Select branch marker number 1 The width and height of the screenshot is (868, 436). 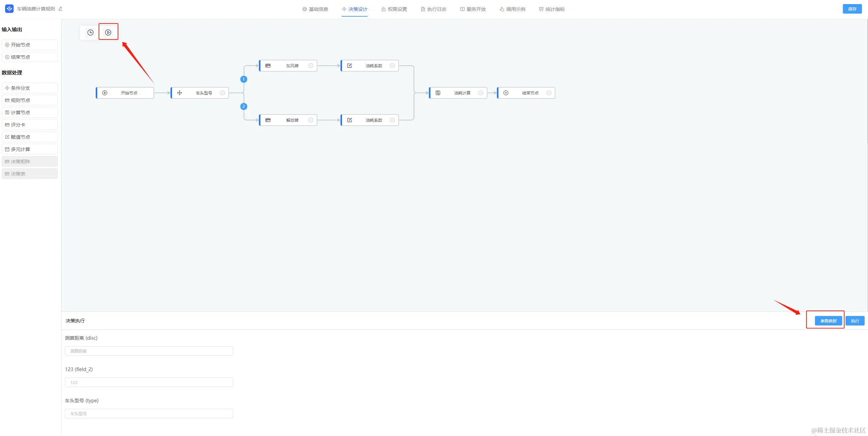coord(243,79)
